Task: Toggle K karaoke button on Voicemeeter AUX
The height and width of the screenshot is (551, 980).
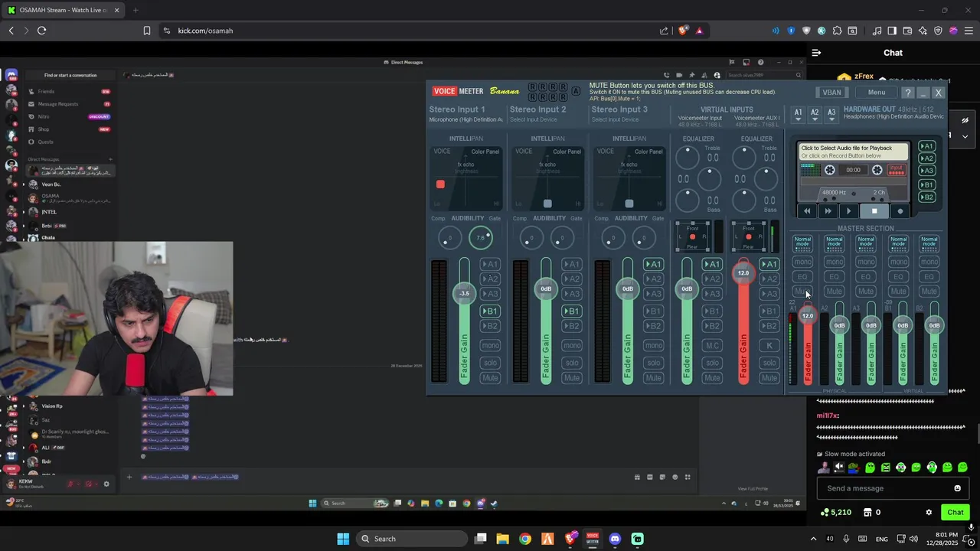Action: point(769,345)
